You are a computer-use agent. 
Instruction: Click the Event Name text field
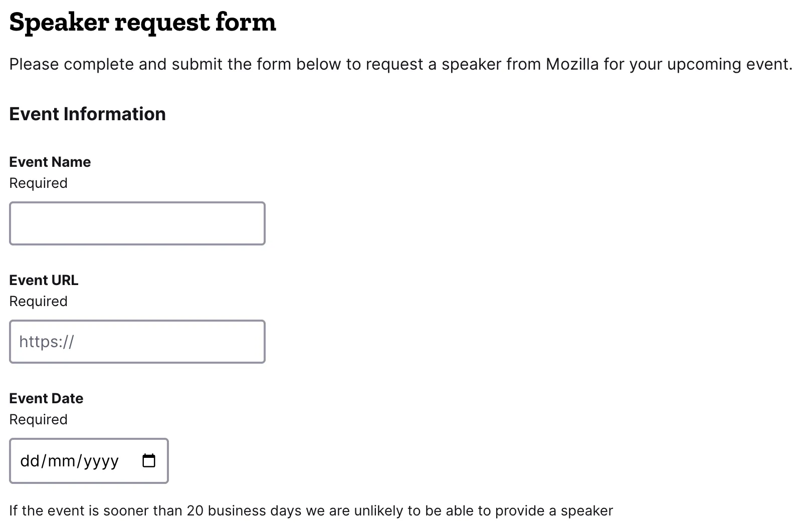137,223
